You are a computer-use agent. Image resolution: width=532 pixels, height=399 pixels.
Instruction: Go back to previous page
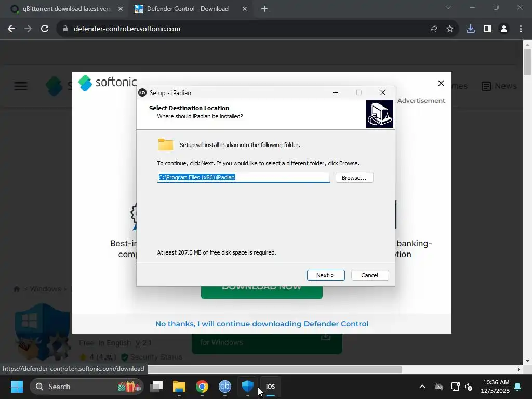tap(11, 29)
